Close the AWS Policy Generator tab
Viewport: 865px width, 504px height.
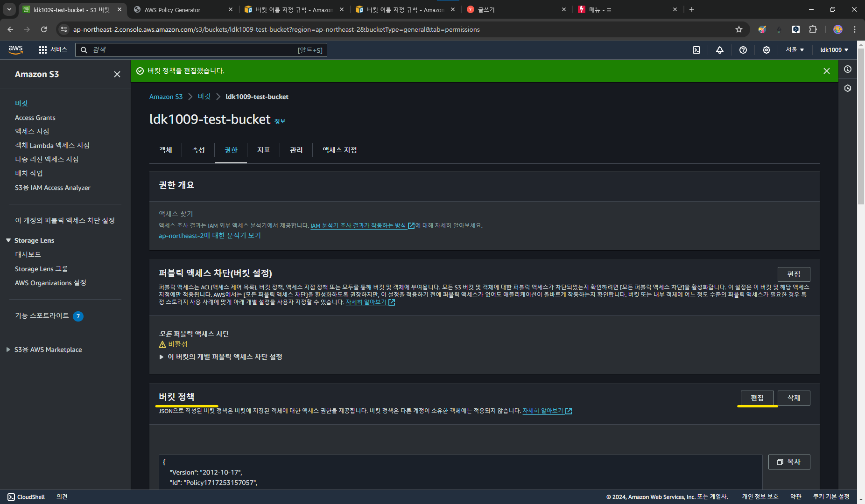pyautogui.click(x=231, y=9)
